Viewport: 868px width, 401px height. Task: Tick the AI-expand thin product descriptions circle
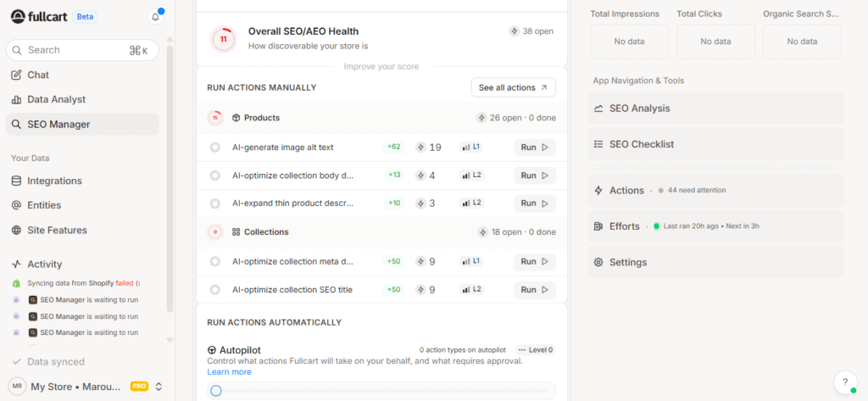click(x=215, y=203)
